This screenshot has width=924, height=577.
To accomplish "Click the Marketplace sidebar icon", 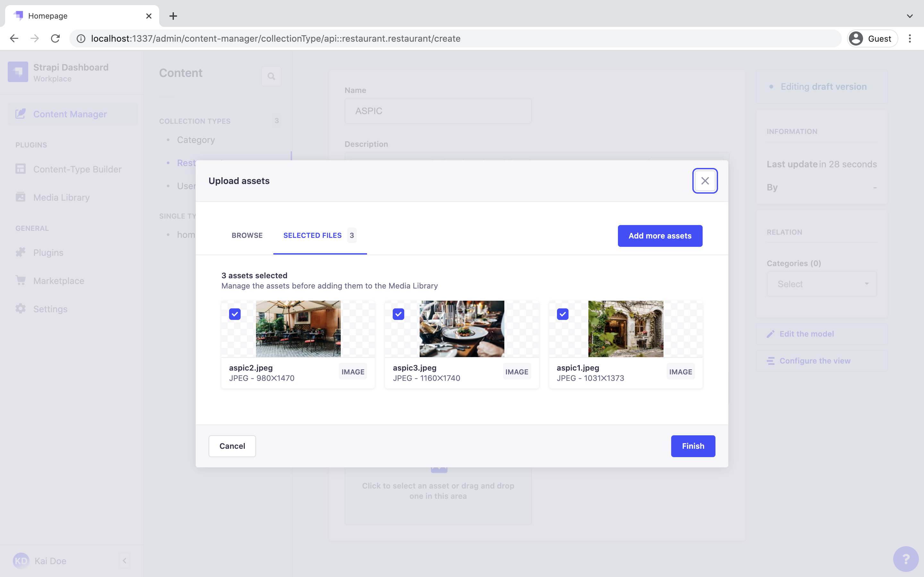I will pos(20,280).
